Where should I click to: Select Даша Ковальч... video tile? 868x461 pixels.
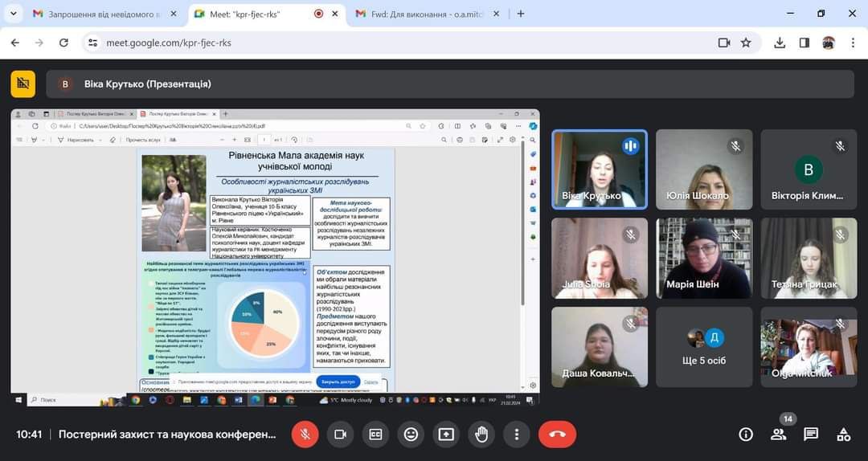coord(600,347)
